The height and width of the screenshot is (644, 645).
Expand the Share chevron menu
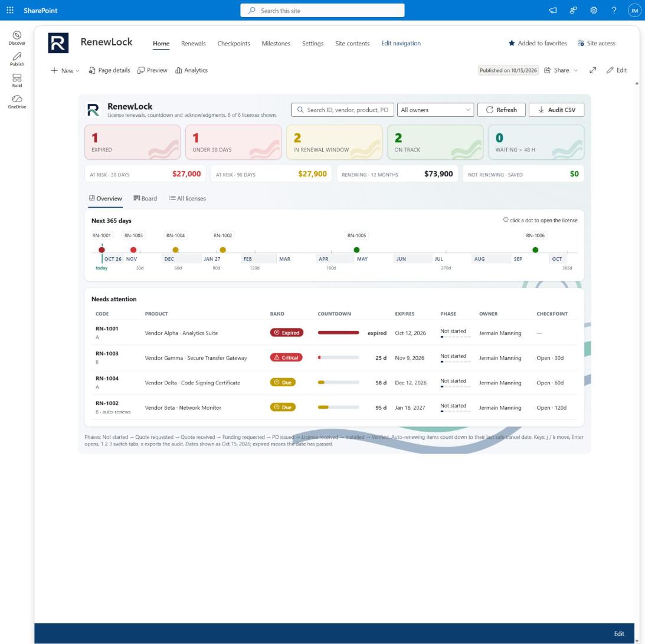pos(576,70)
